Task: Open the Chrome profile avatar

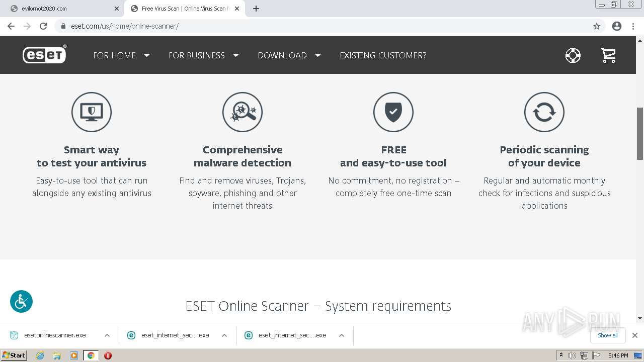Action: [x=617, y=26]
